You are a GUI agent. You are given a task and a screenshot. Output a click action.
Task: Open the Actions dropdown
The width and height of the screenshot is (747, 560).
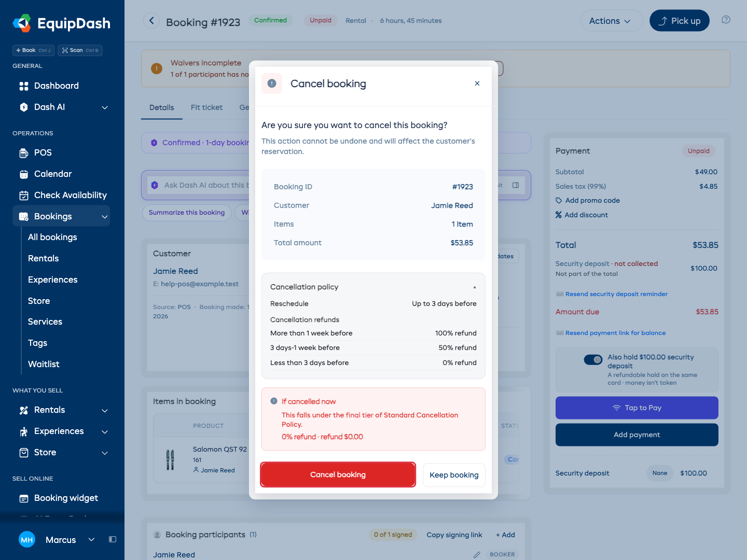pyautogui.click(x=612, y=21)
